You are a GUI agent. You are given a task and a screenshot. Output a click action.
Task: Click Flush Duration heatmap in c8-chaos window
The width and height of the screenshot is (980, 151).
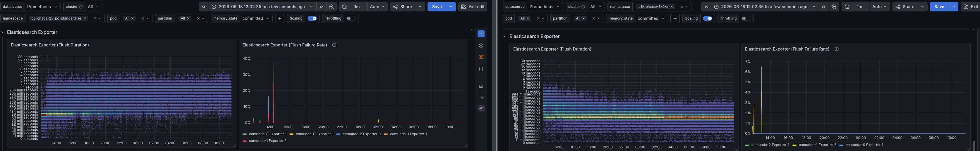(136, 97)
